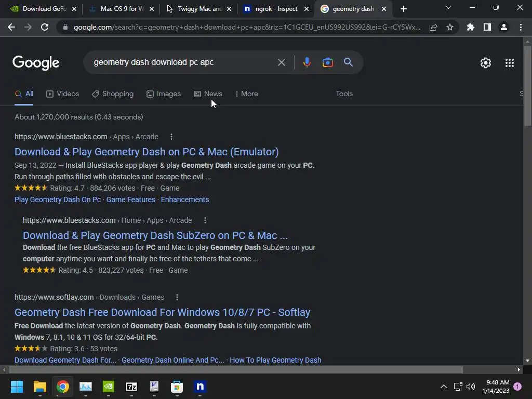532x399 pixels.
Task: Open Enhancements sitelink
Action: tap(185, 200)
